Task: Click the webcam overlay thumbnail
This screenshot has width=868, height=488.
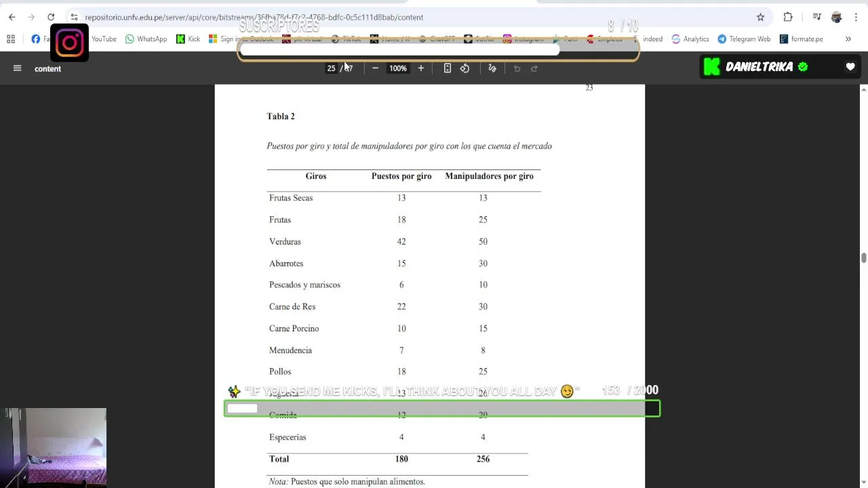Action: click(54, 447)
